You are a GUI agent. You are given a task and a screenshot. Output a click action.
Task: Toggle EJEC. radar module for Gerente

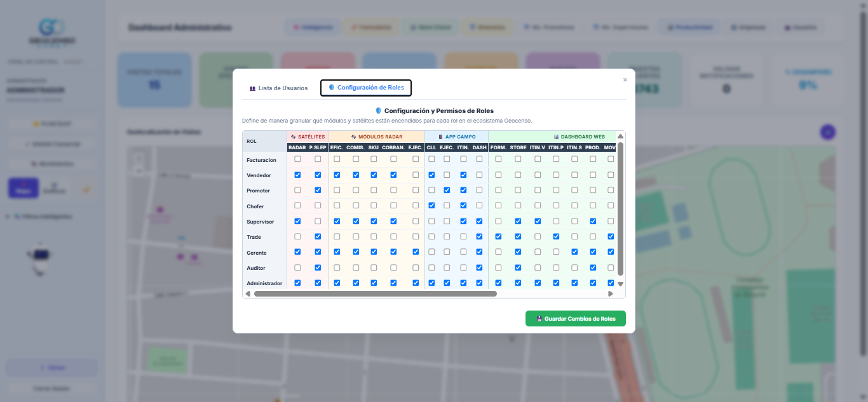[x=416, y=252]
